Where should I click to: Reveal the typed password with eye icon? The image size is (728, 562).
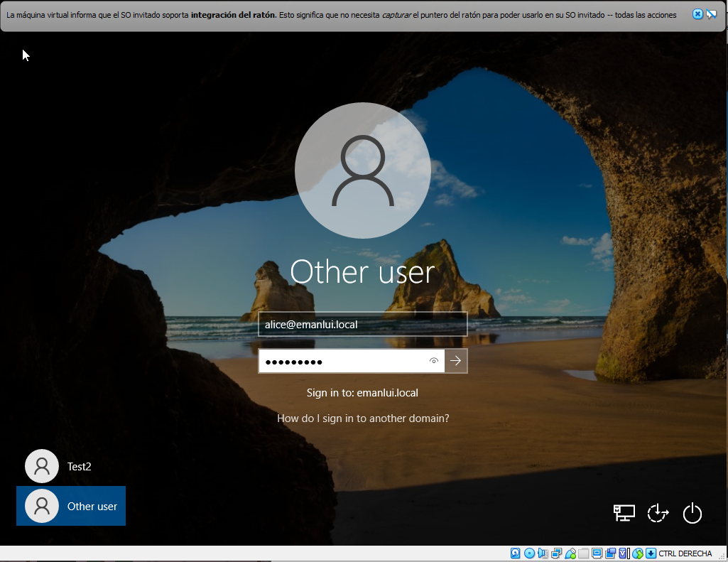tap(434, 361)
